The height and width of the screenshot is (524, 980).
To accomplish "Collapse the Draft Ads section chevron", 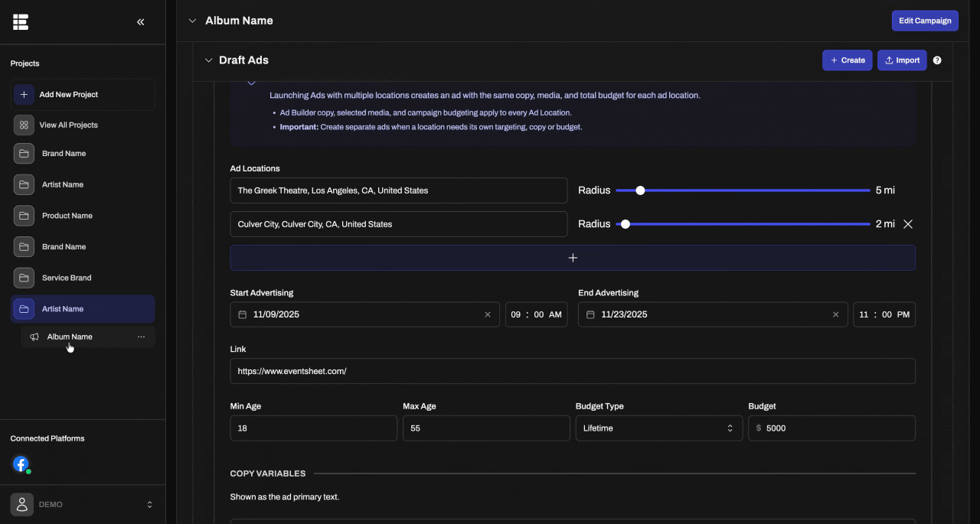I will click(208, 60).
